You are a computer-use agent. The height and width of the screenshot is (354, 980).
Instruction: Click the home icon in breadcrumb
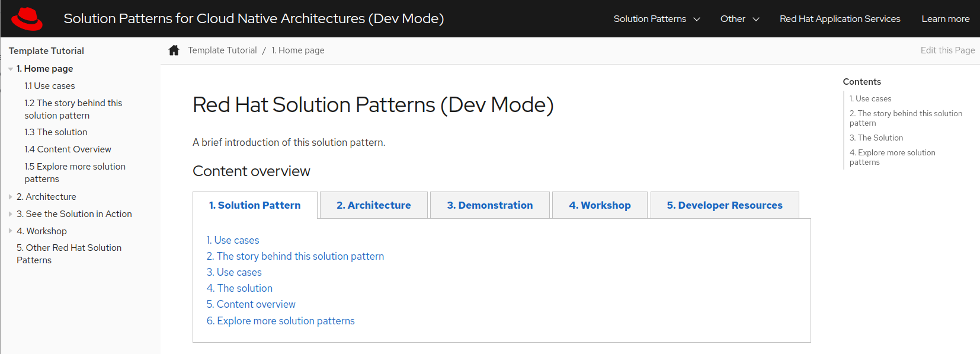click(x=174, y=50)
